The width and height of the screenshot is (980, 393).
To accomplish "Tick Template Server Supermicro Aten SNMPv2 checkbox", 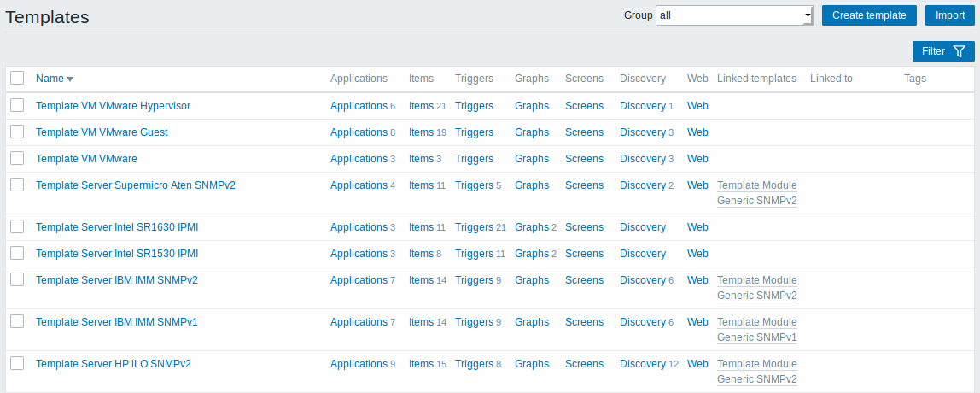I will click(x=17, y=185).
